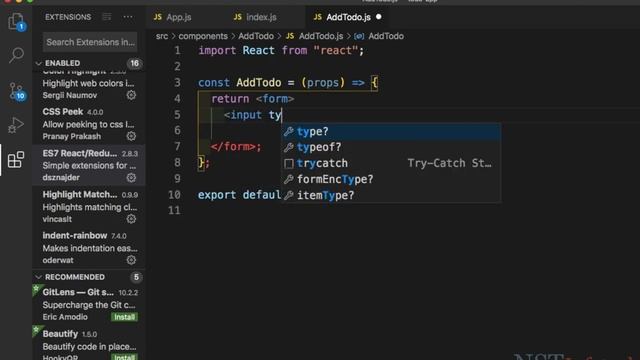Choose the itemType? suggestion
640x360 pixels.
391,195
